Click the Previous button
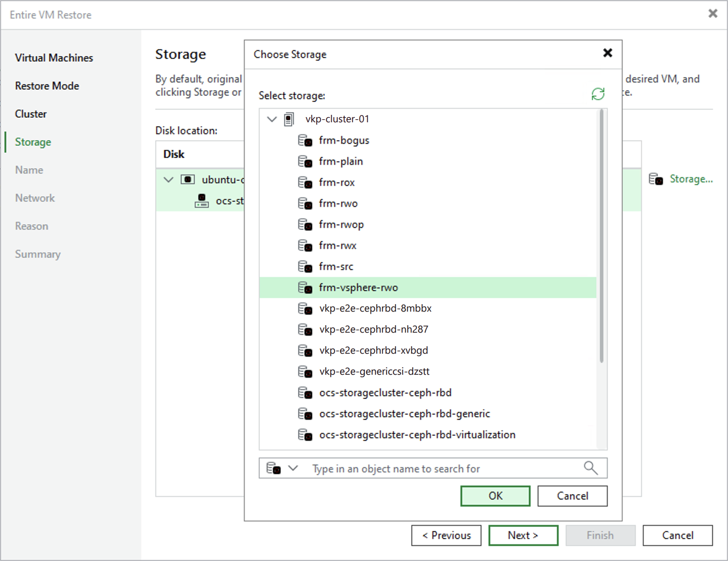 coord(446,535)
